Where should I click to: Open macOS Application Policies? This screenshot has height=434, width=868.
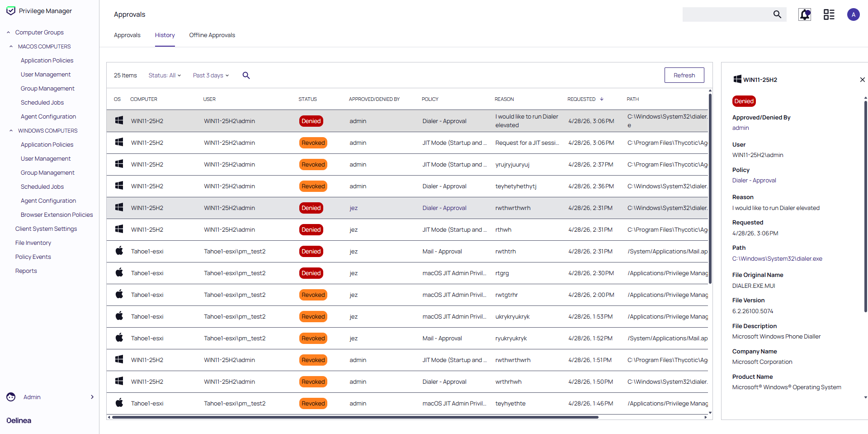pos(47,61)
